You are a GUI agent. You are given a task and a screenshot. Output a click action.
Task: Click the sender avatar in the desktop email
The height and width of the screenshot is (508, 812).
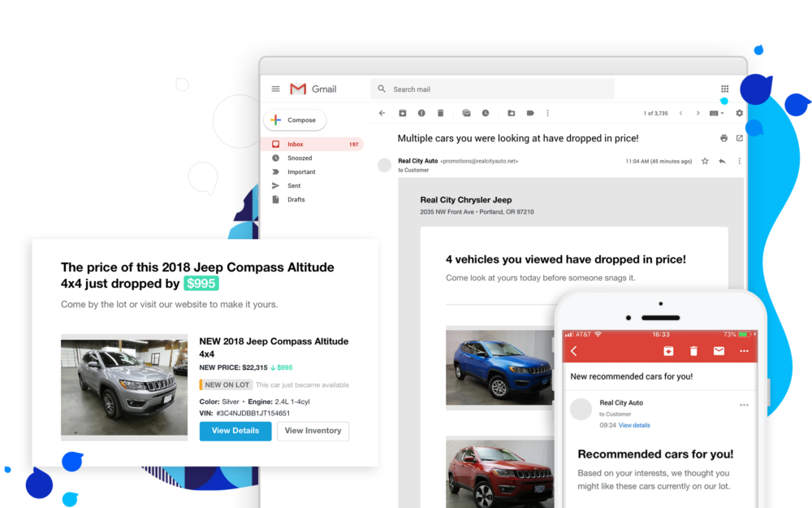[x=384, y=165]
